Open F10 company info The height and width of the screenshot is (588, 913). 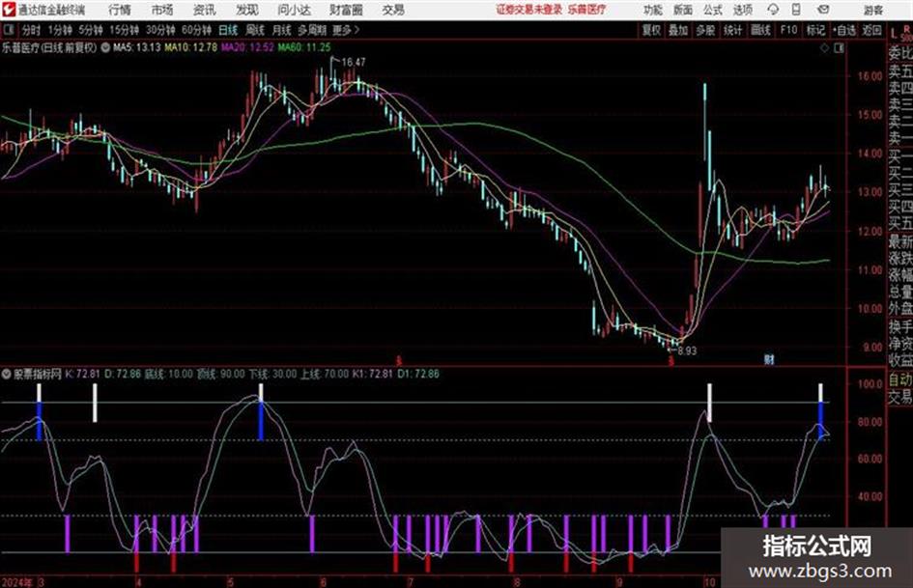click(788, 30)
